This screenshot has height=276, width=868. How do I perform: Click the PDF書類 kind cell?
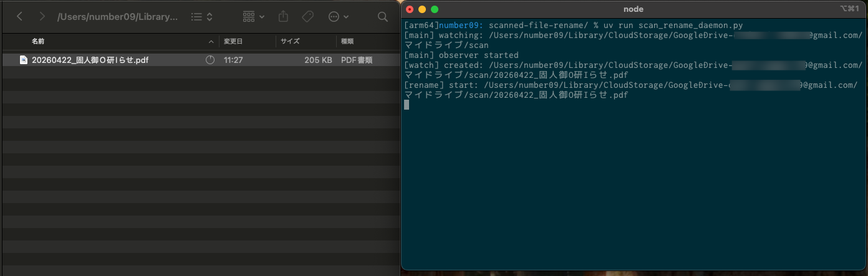[357, 60]
